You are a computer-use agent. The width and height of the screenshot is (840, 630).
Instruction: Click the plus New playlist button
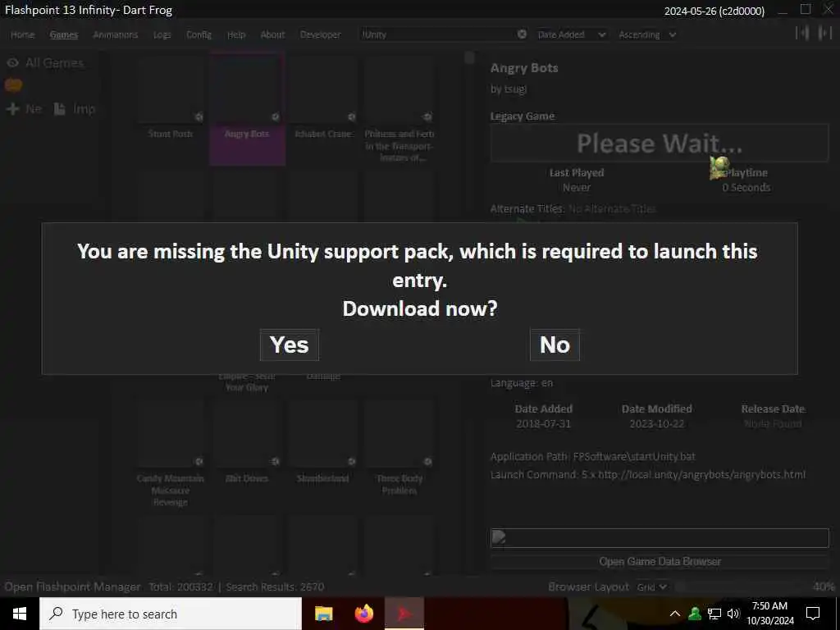coord(24,109)
